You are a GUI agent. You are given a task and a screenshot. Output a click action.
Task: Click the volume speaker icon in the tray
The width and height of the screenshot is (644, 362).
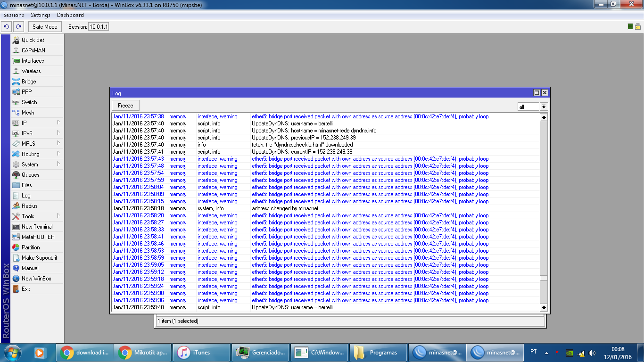[592, 353]
